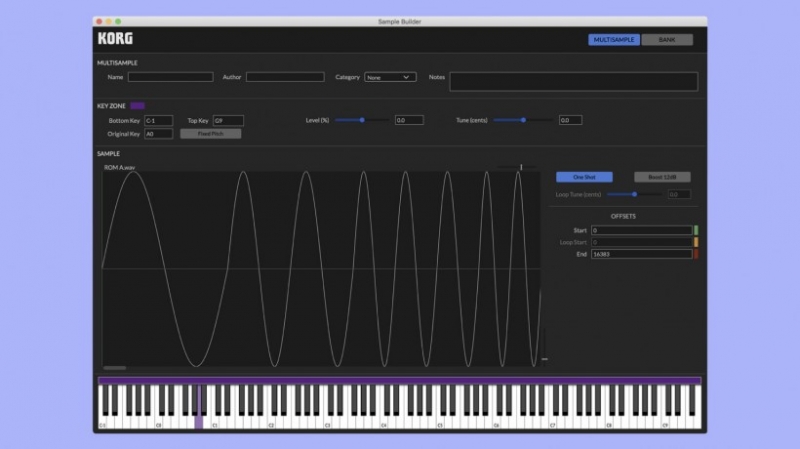Open the Category dropdown

390,77
